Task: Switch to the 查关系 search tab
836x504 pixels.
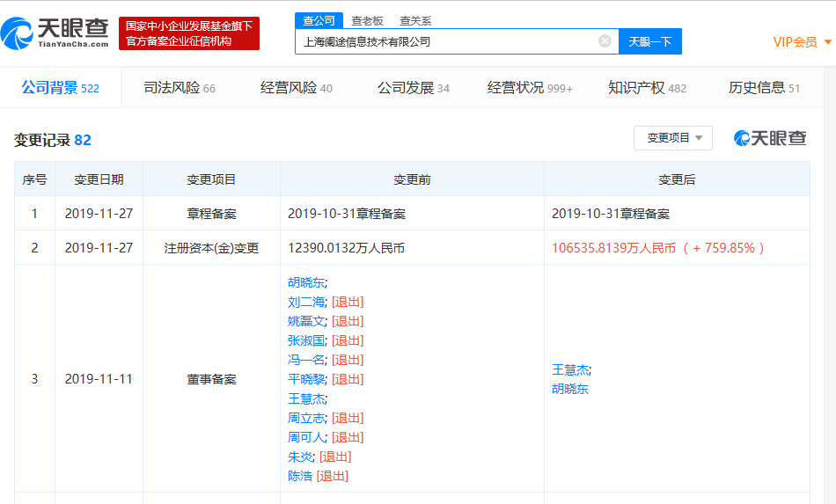Action: [415, 21]
